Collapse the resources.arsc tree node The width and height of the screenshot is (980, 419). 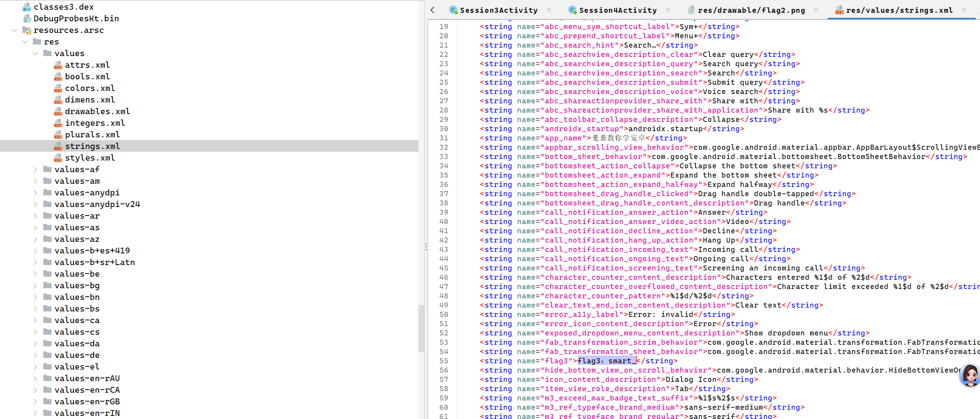tap(15, 30)
